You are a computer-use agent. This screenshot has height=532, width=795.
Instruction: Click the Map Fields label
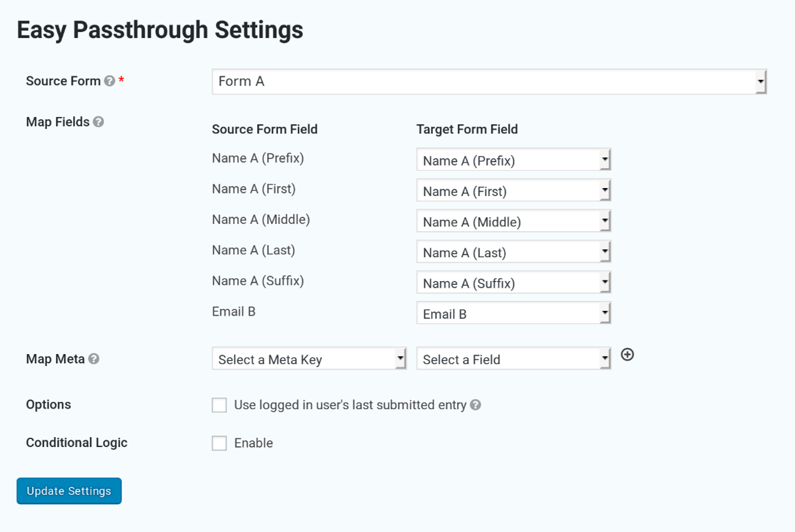coord(58,122)
